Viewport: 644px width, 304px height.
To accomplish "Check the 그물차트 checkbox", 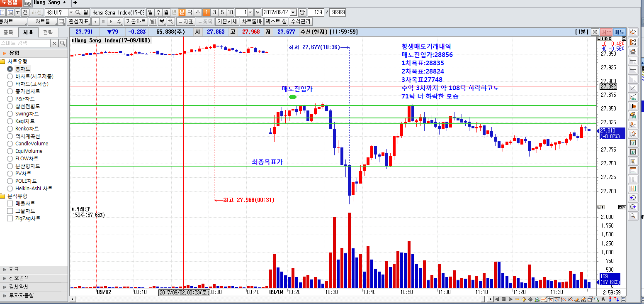I will [10, 211].
